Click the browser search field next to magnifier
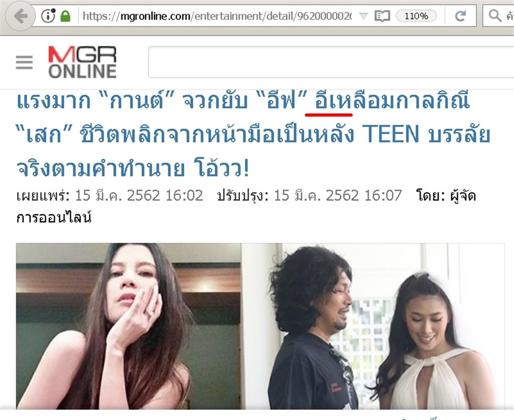Screen dimensions: 514x420 coord(509,16)
